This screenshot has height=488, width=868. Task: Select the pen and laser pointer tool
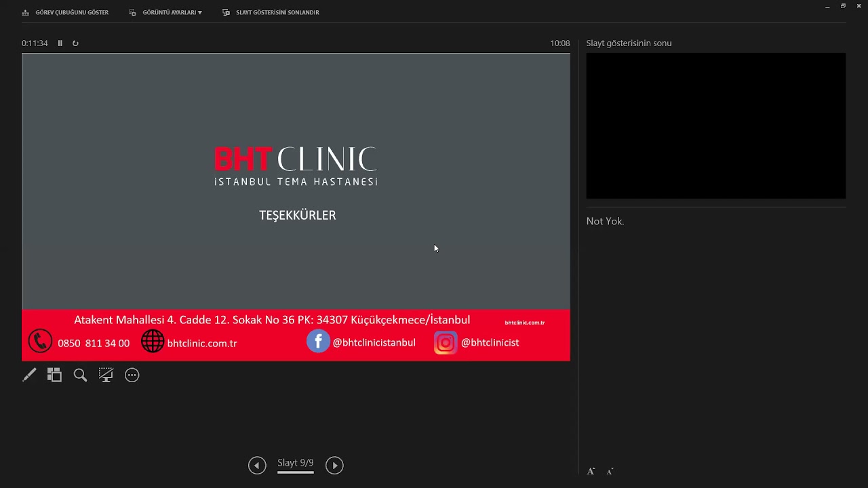[x=29, y=375]
